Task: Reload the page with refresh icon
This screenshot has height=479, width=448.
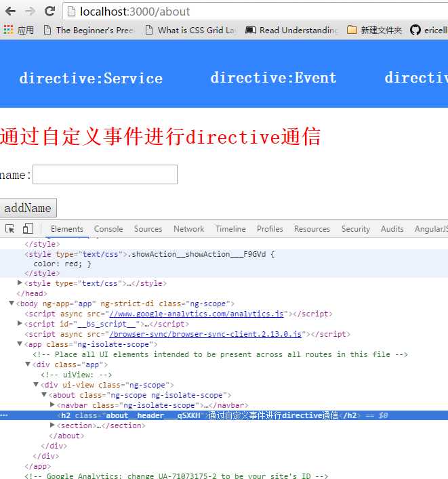Action: pos(49,12)
